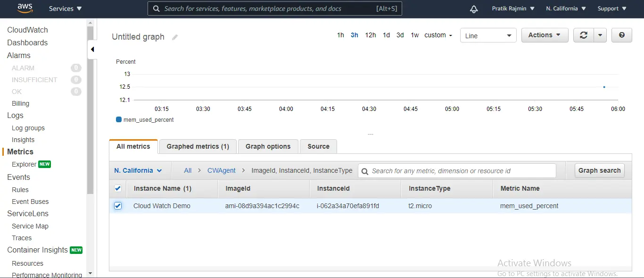Open the N. California region menu in top bar
This screenshot has width=644, height=278.
point(566,8)
